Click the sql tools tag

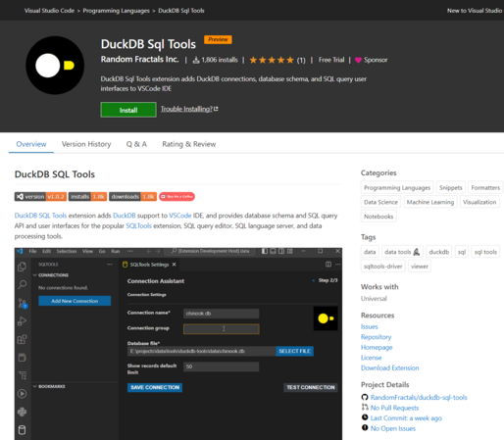485,252
